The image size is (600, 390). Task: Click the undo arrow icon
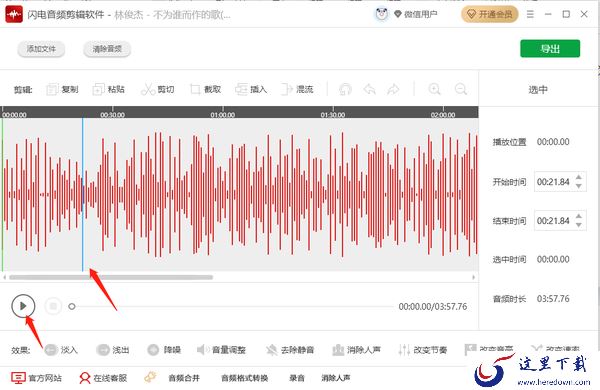[369, 90]
